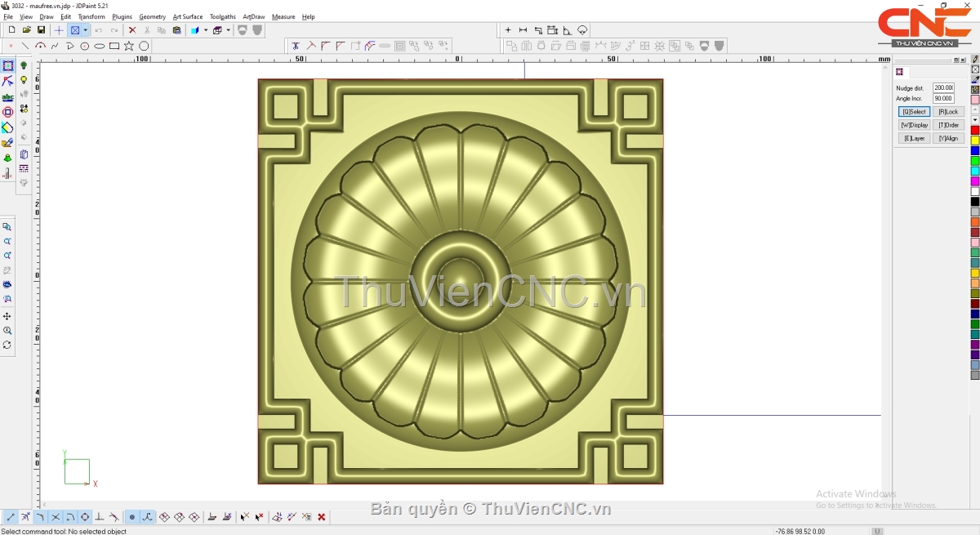Close the side panel with its x button
This screenshot has height=535, width=980.
(964, 60)
